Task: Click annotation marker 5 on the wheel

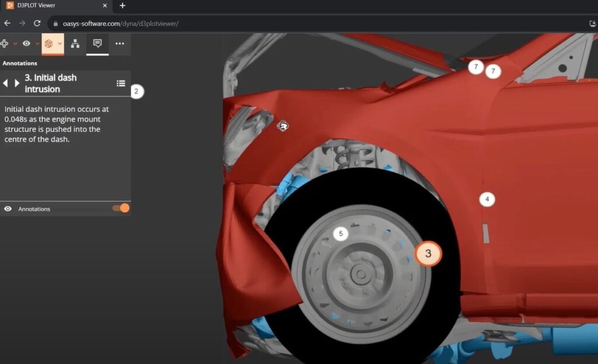Action: point(341,234)
